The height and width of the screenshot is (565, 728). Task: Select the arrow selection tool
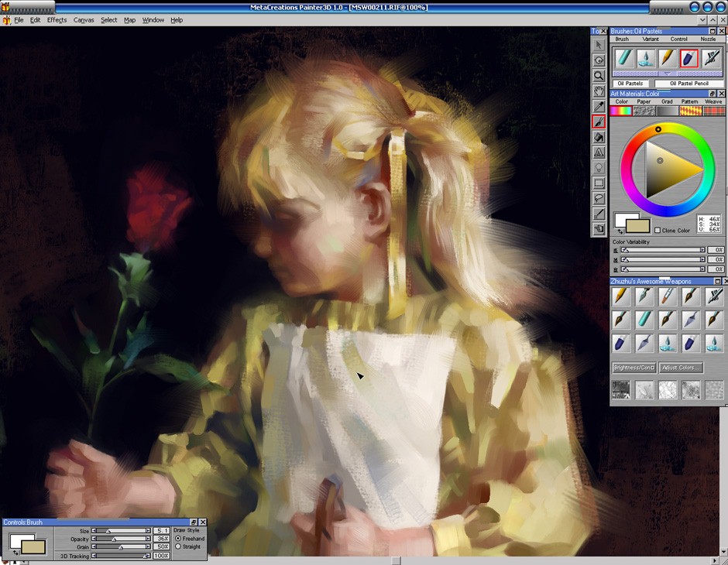click(599, 45)
